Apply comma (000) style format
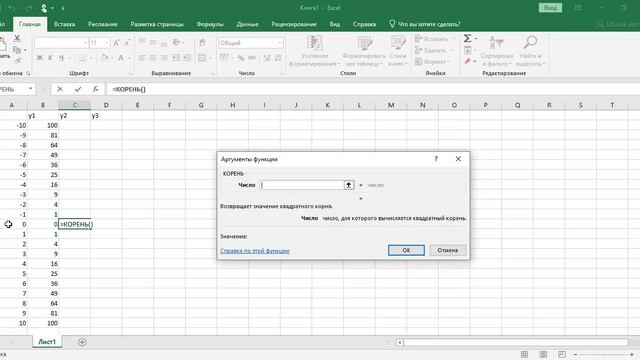This screenshot has height=360, width=640. (x=252, y=58)
